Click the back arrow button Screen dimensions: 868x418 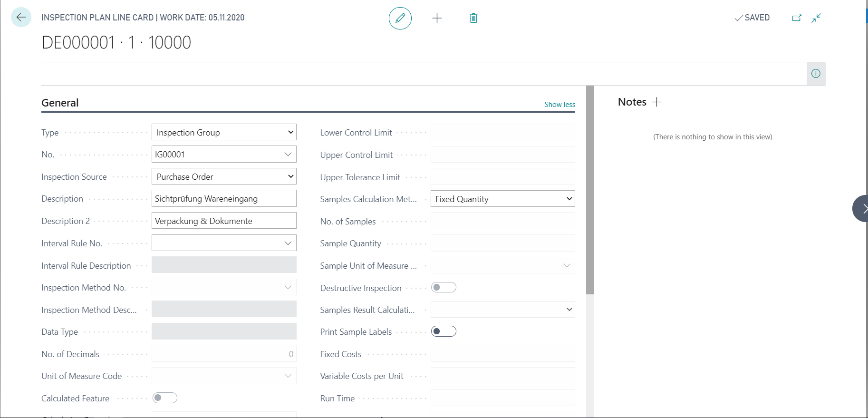(x=21, y=18)
